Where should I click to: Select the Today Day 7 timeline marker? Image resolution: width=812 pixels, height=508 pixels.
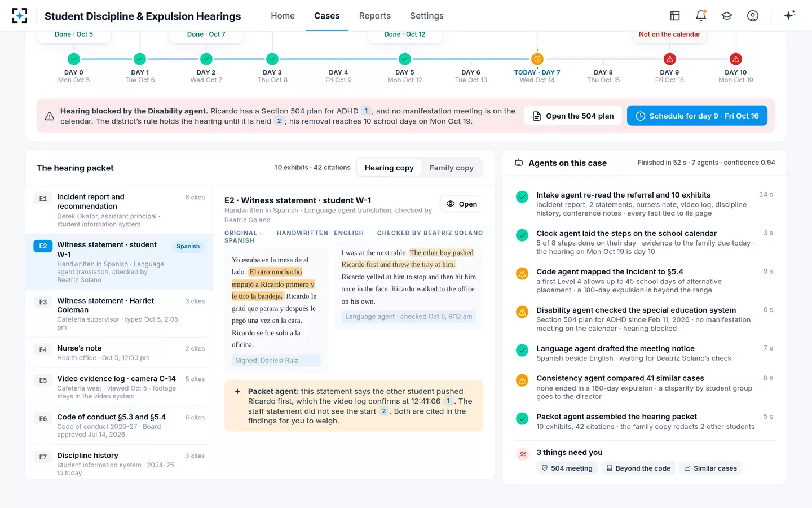537,59
